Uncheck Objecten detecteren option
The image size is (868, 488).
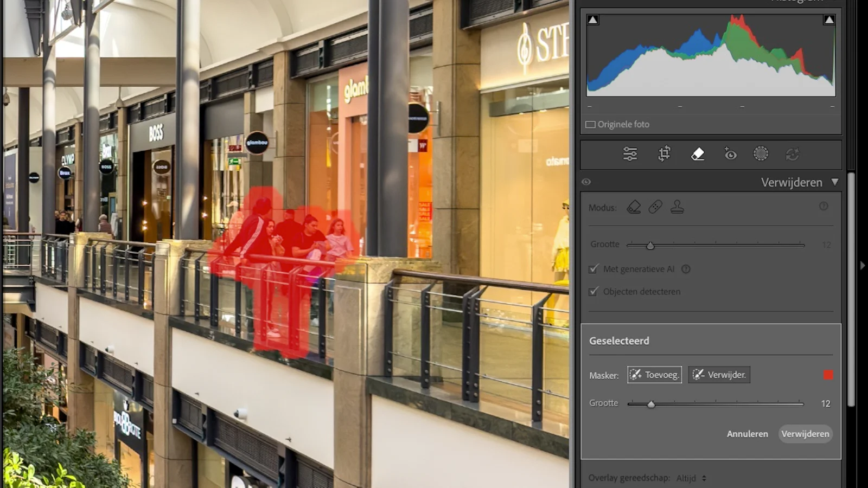593,291
